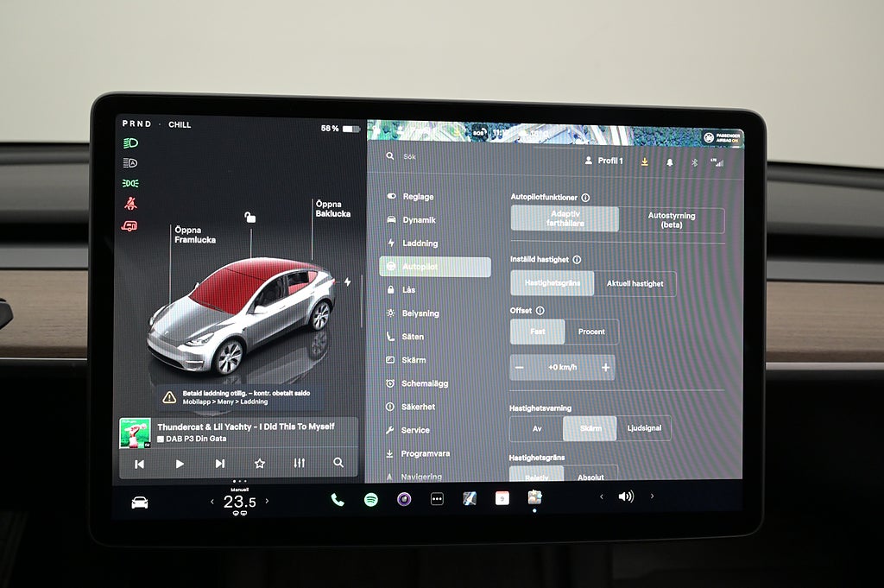Image resolution: width=884 pixels, height=588 pixels.
Task: Open the Profil 1 profile menu
Action: pyautogui.click(x=603, y=161)
